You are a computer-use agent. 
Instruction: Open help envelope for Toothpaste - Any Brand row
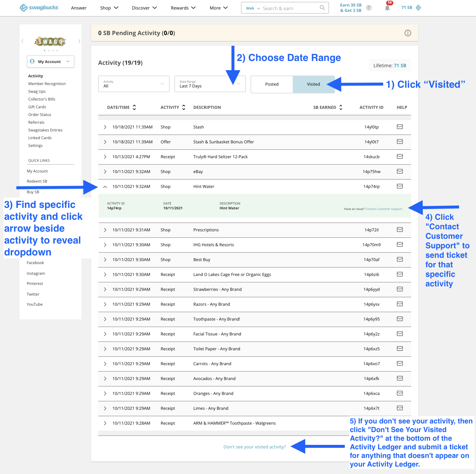[400, 319]
